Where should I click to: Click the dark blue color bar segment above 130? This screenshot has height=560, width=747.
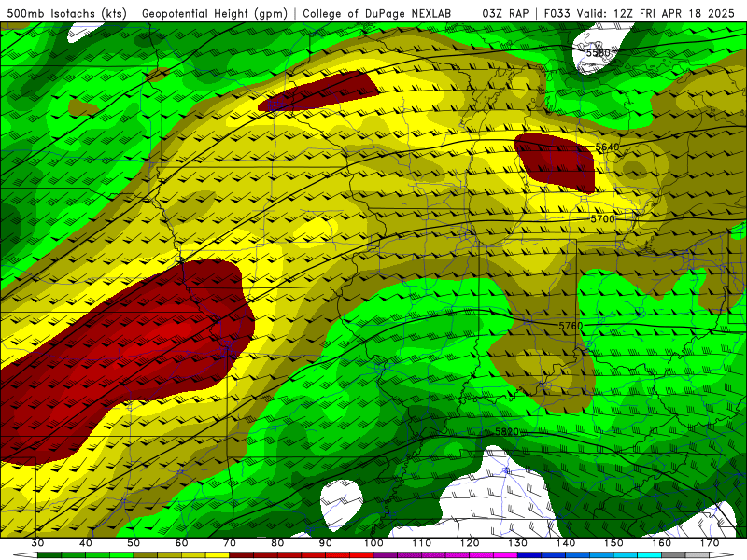[529, 555]
